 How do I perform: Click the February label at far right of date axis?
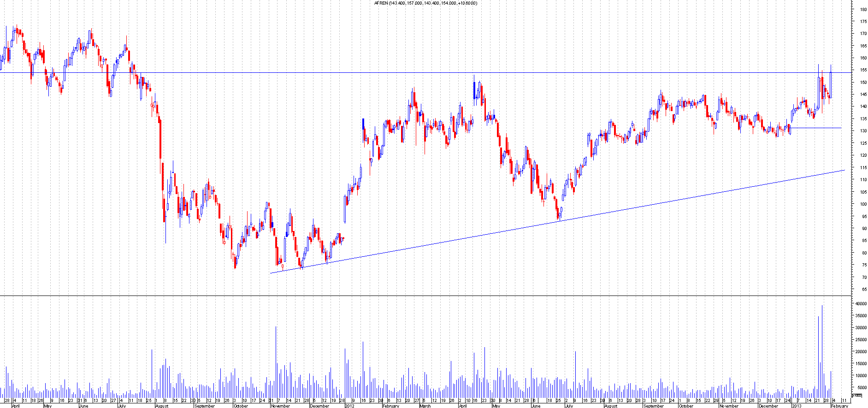(x=839, y=406)
